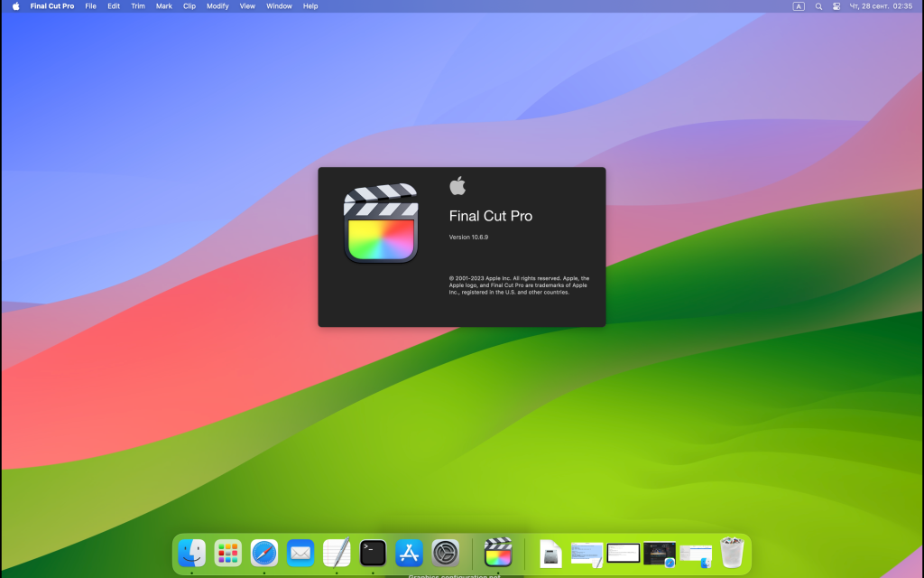Restore the minimized Finder window in Dock
The height and width of the screenshot is (578, 924).
[x=696, y=555]
